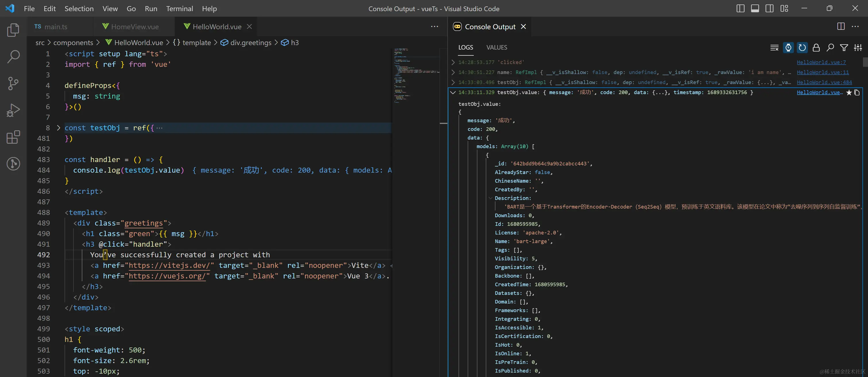Star the testObj.value log entry
The width and height of the screenshot is (868, 377).
tap(849, 93)
